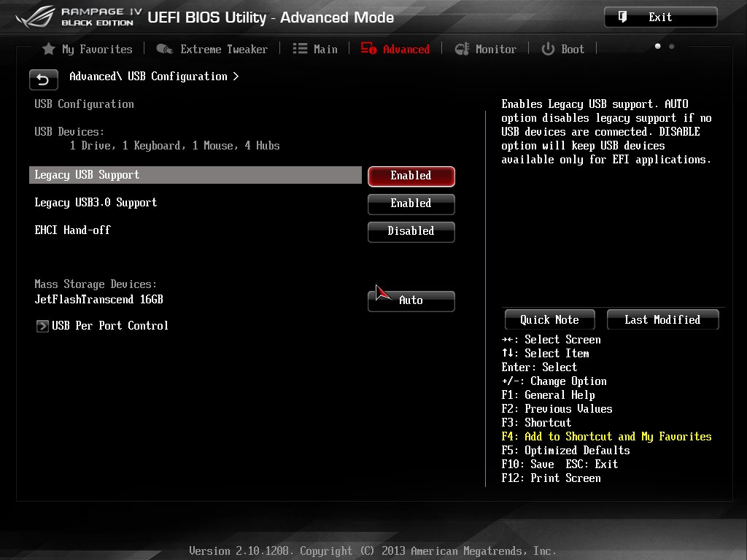Toggle Legacy USB3.0 Support Enabled value
Image resolution: width=747 pixels, height=560 pixels.
411,203
